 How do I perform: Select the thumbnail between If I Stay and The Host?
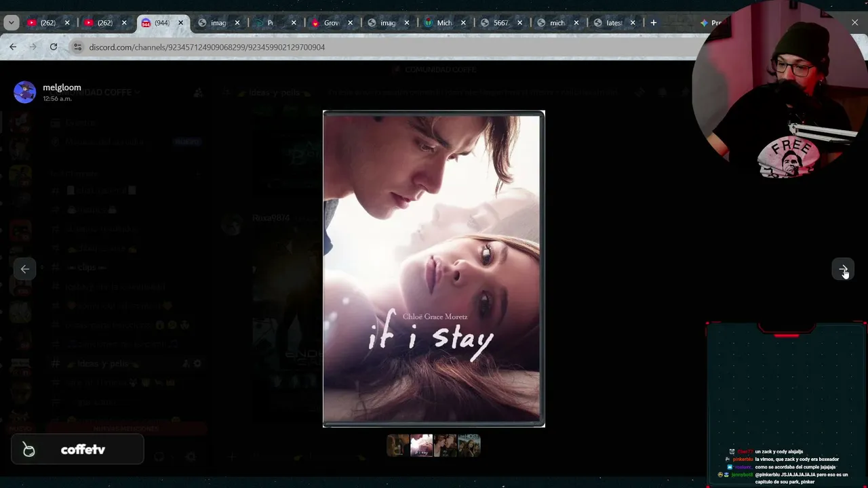click(x=445, y=445)
